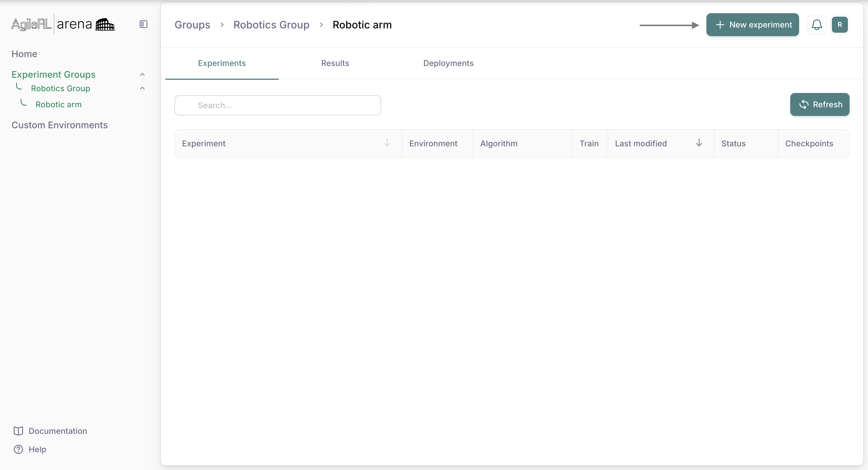Navigate to Groups via the breadcrumb
The width and height of the screenshot is (868, 470).
192,25
